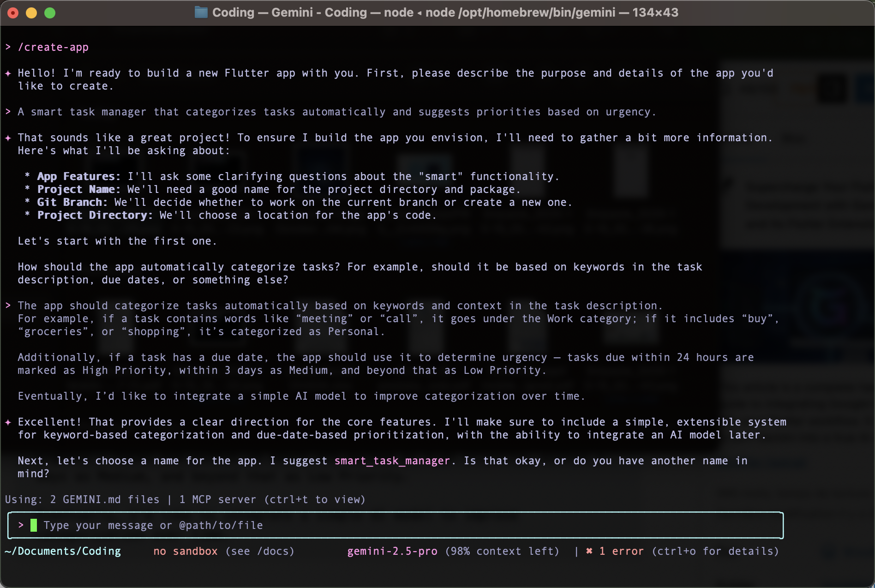875x588 pixels.
Task: Click the ~/Documents/Coding path in the footer
Action: tap(63, 551)
